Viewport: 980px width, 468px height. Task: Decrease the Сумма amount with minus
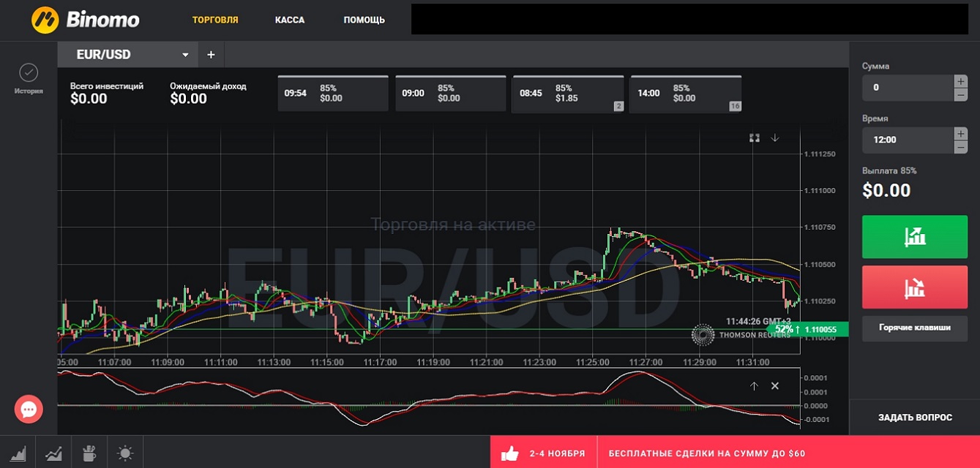click(x=960, y=95)
